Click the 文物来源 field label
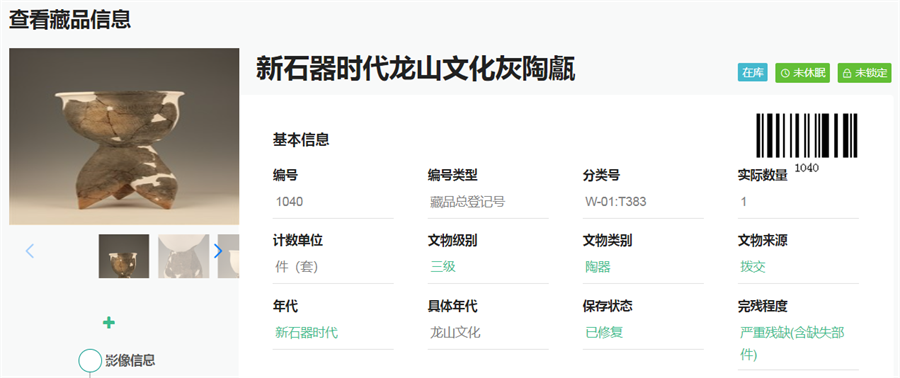 click(763, 241)
